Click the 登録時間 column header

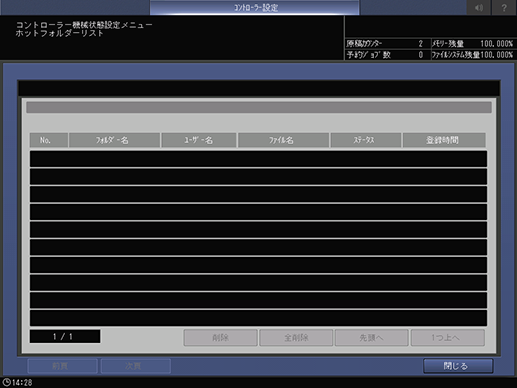(x=444, y=140)
